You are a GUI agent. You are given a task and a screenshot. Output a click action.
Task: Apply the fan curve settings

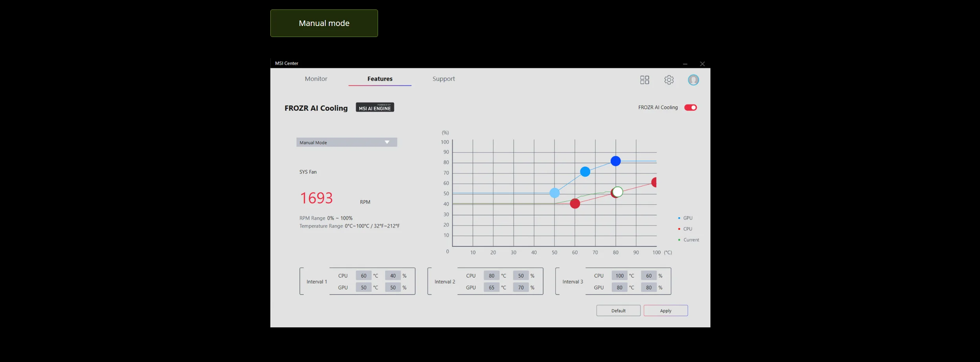coord(666,310)
